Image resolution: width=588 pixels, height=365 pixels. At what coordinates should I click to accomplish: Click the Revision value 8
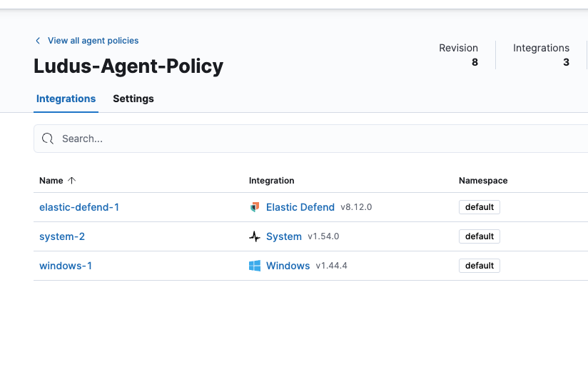click(475, 62)
